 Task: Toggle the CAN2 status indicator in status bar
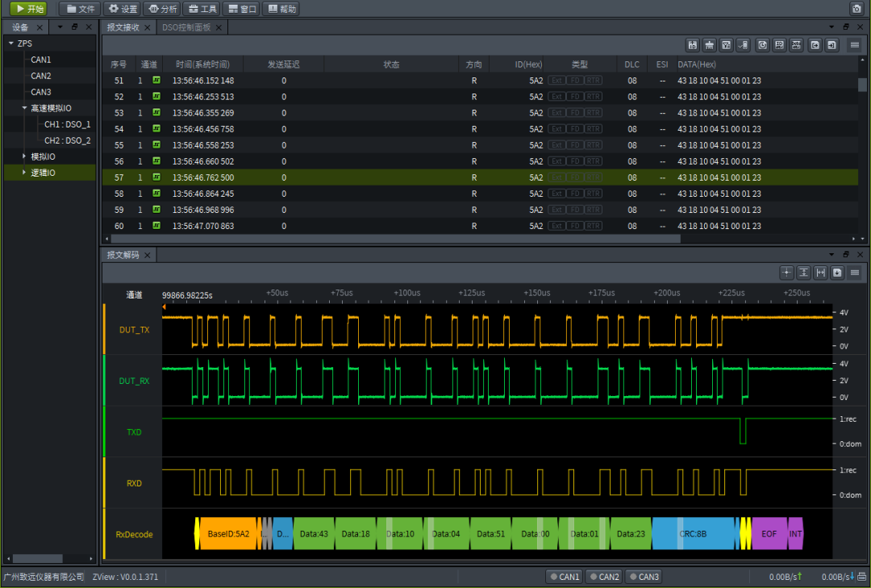(604, 577)
